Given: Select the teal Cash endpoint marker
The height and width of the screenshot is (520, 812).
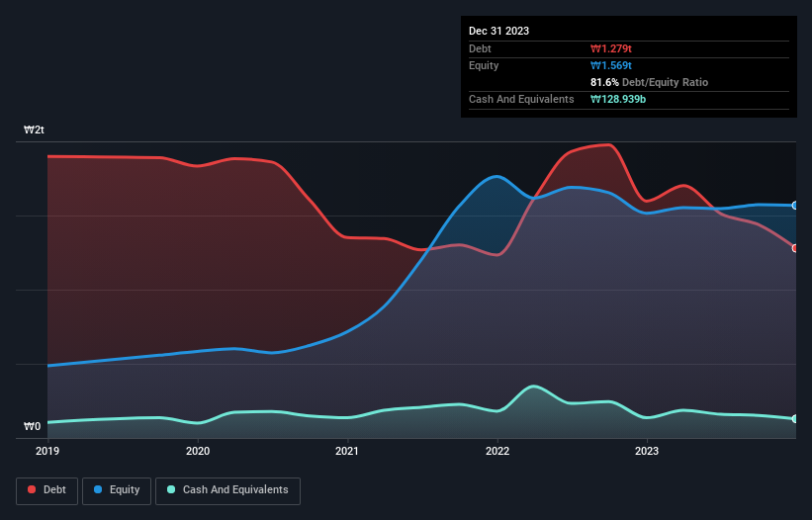Looking at the screenshot, I should 795,418.
